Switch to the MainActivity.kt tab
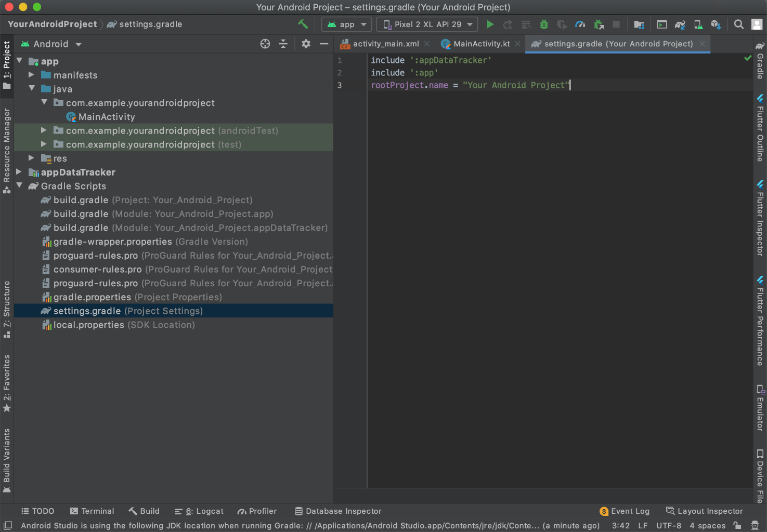767x532 pixels. tap(482, 44)
